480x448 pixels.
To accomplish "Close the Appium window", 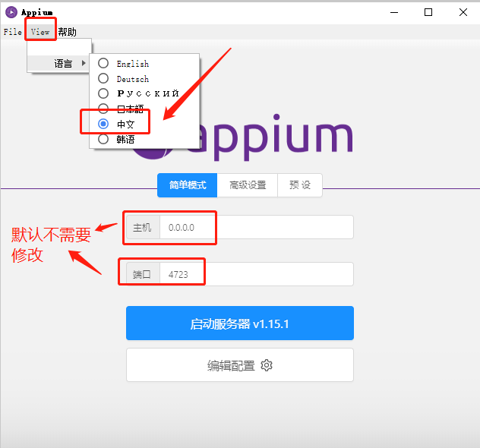I will tap(463, 12).
